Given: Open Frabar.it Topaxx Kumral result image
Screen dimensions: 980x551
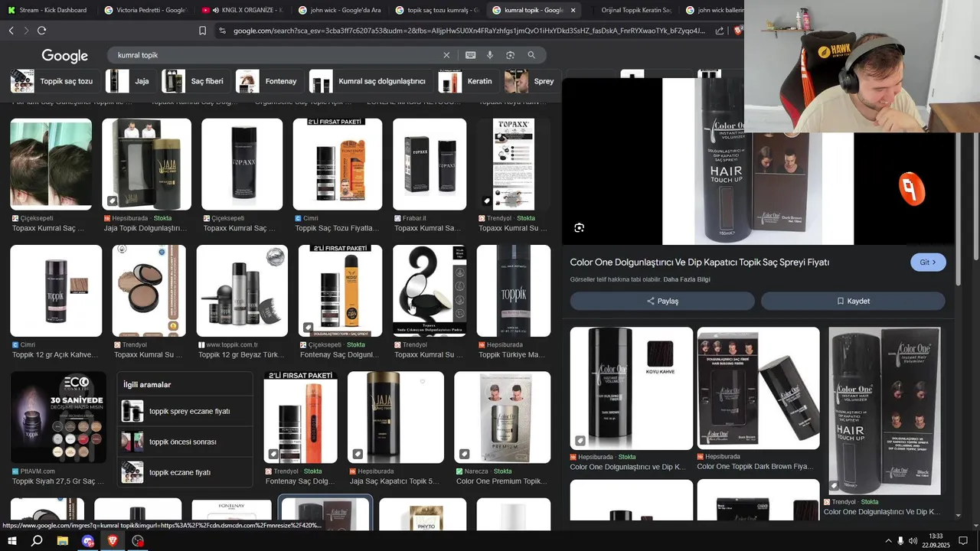Looking at the screenshot, I should coord(430,164).
